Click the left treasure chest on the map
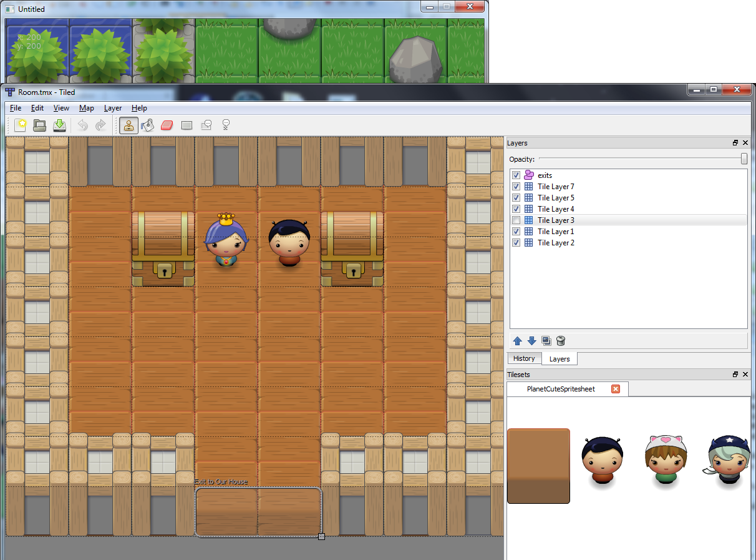The height and width of the screenshot is (560, 756). 163,248
